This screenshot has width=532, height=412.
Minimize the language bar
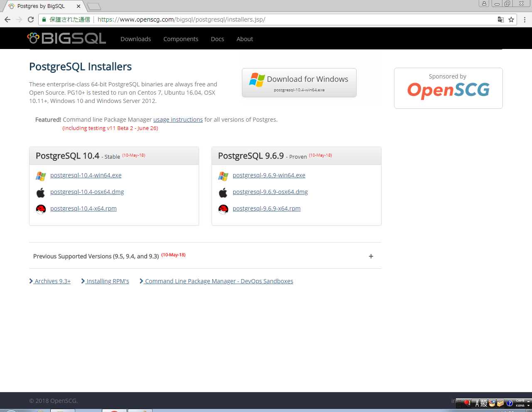529,401
